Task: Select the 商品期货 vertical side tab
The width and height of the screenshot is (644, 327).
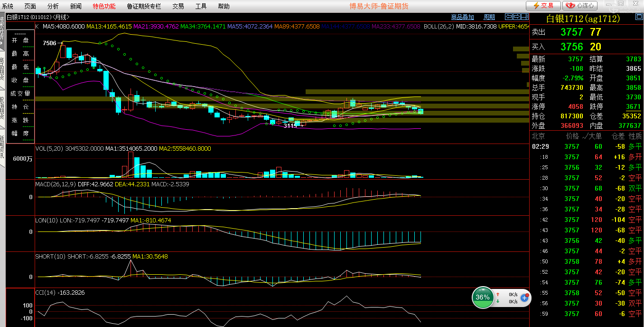Action: coord(2,69)
